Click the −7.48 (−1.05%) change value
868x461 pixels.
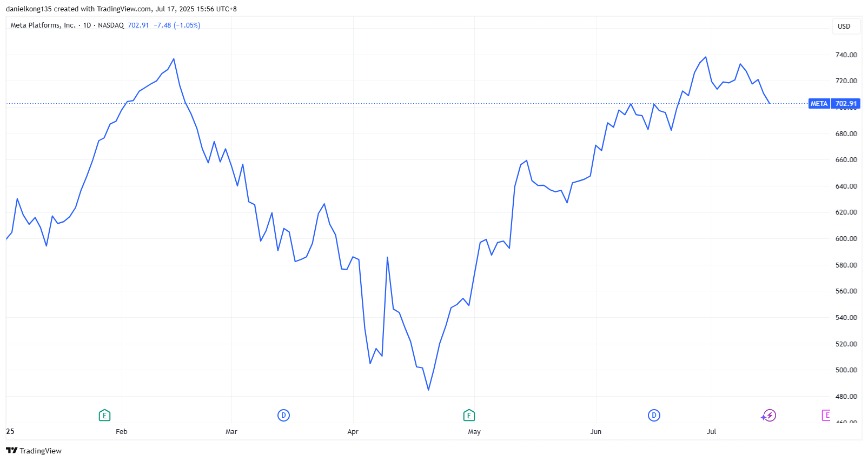[177, 25]
